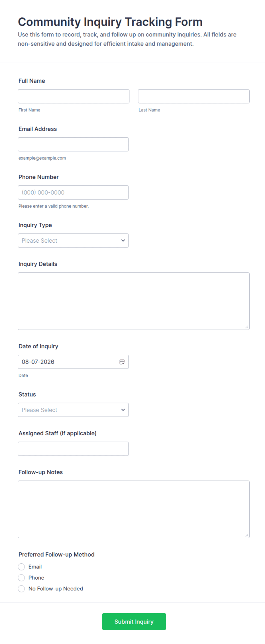This screenshot has height=644, width=265.
Task: Click inside the Follow-up Notes text area
Action: [x=134, y=509]
